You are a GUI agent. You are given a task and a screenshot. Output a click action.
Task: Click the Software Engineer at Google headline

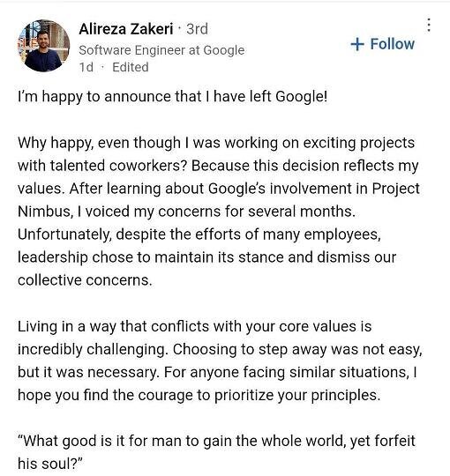(161, 50)
